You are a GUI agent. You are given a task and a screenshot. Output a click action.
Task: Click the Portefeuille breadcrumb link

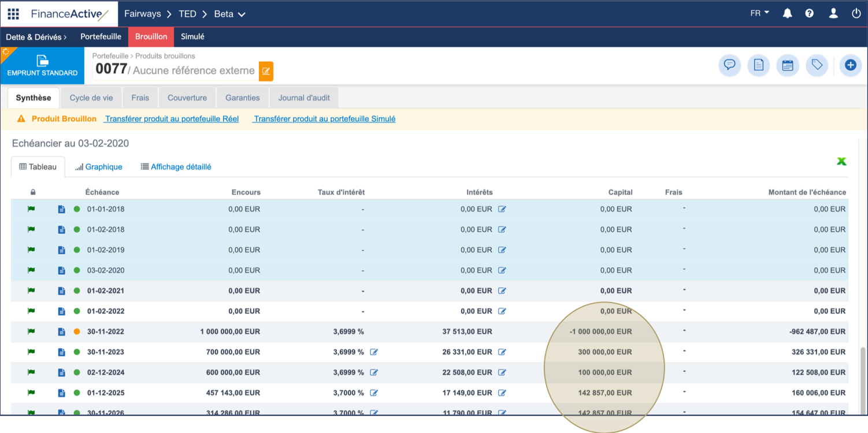pyautogui.click(x=110, y=55)
